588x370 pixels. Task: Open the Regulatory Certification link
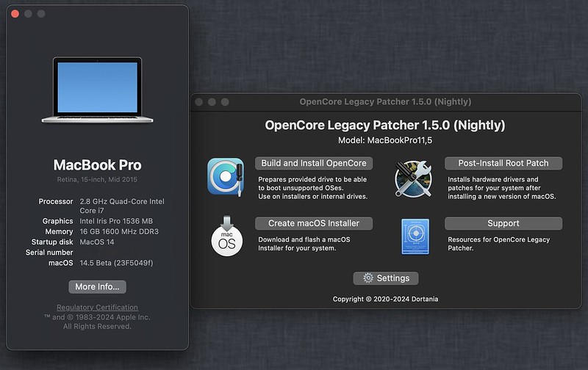[97, 307]
